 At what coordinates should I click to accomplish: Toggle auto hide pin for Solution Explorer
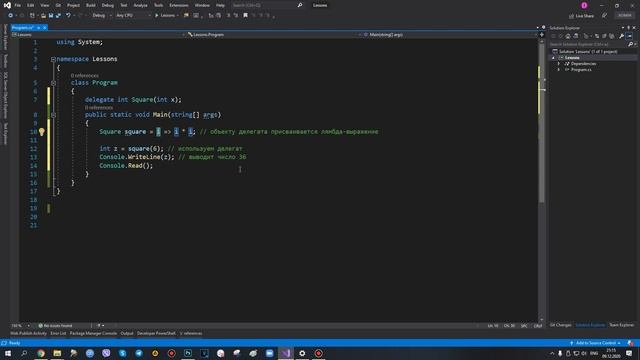click(629, 28)
